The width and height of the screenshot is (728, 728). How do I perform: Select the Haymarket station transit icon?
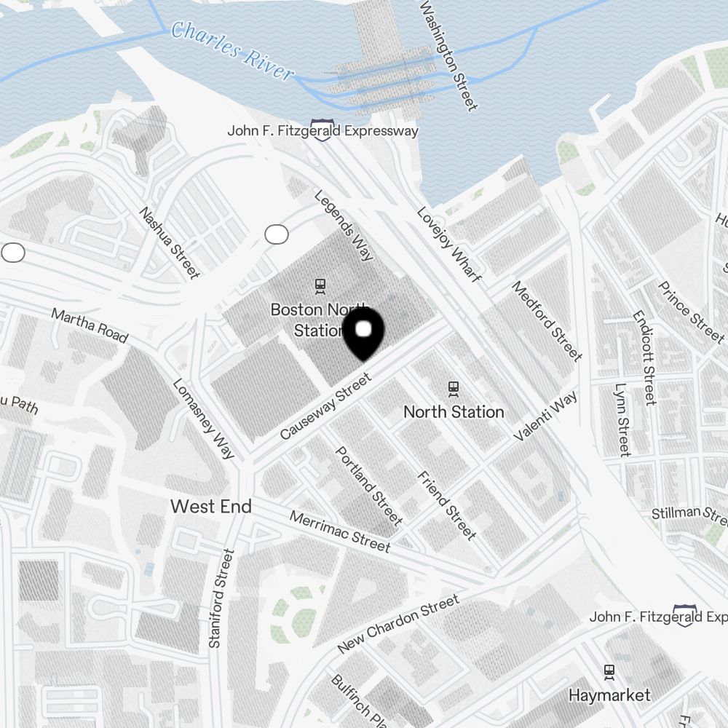[609, 672]
